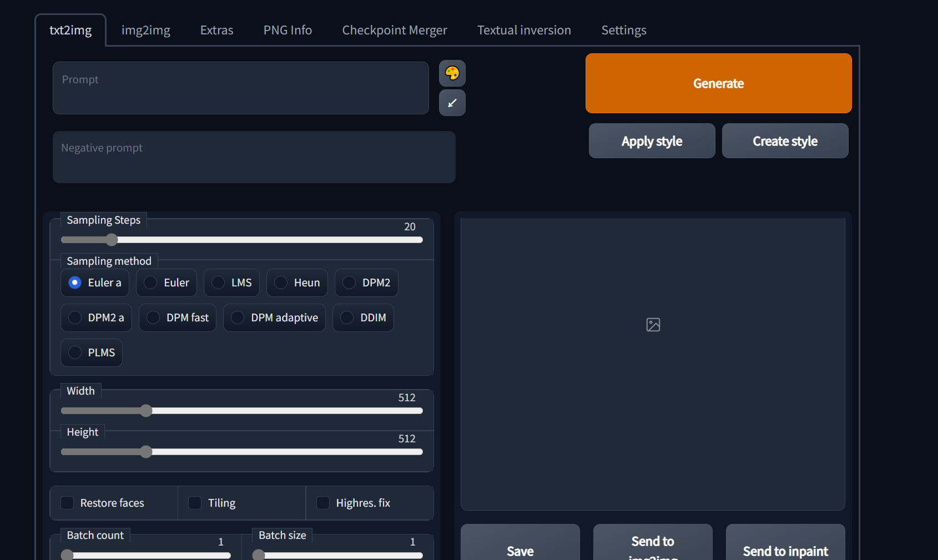This screenshot has height=560, width=938.
Task: Select the DDIM sampling method
Action: [x=347, y=317]
